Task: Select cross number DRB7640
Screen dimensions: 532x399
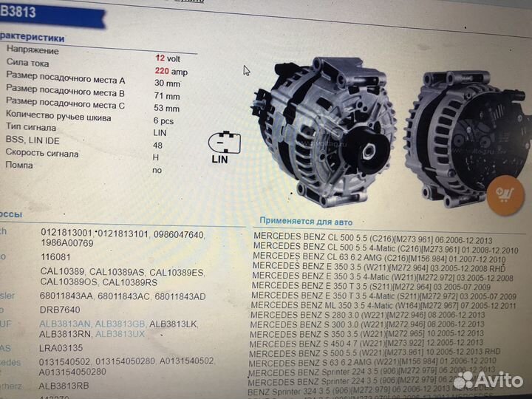Action: click(60, 310)
